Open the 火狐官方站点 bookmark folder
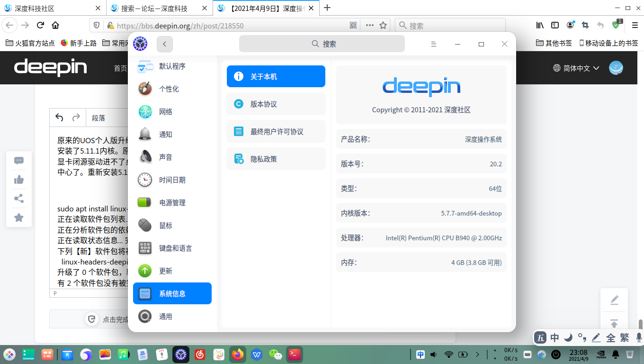The image size is (644, 364). point(30,43)
